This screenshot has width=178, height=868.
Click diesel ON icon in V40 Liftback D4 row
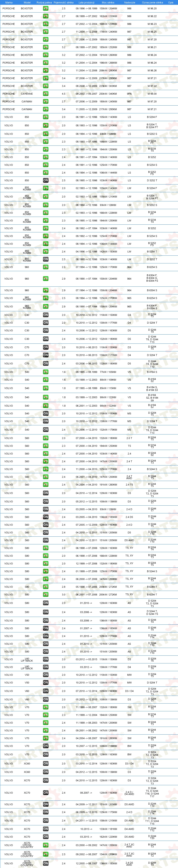[46, 667]
